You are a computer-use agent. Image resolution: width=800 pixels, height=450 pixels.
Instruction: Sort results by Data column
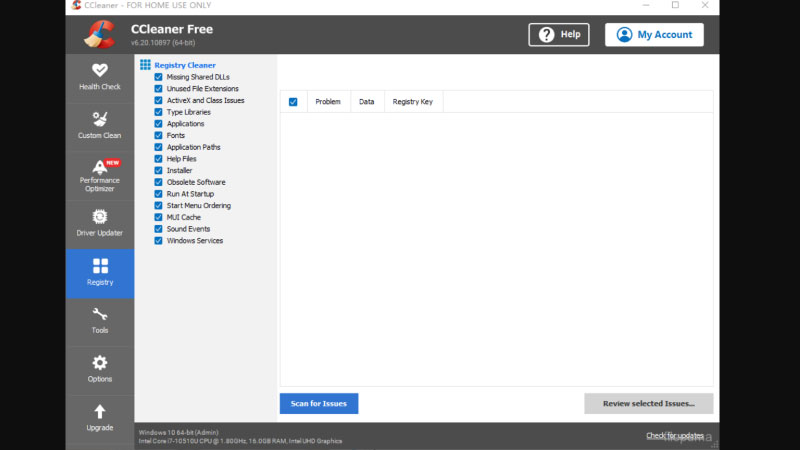[x=367, y=102]
